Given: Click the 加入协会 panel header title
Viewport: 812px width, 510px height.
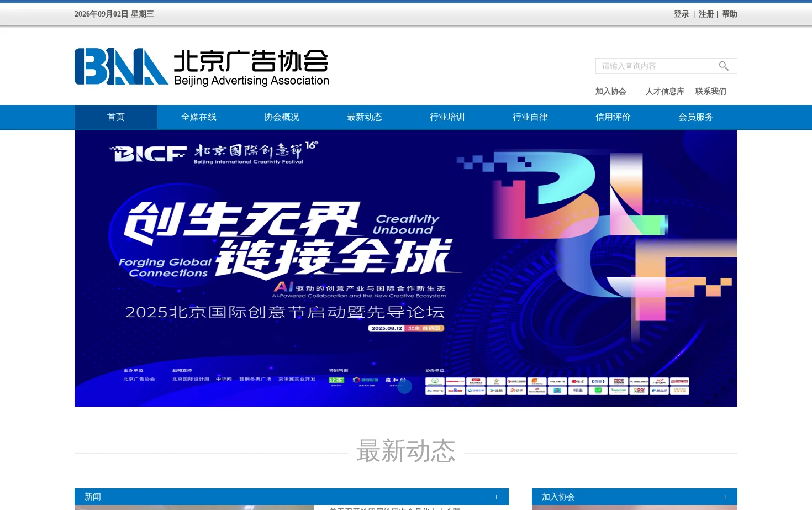Looking at the screenshot, I should pyautogui.click(x=558, y=497).
